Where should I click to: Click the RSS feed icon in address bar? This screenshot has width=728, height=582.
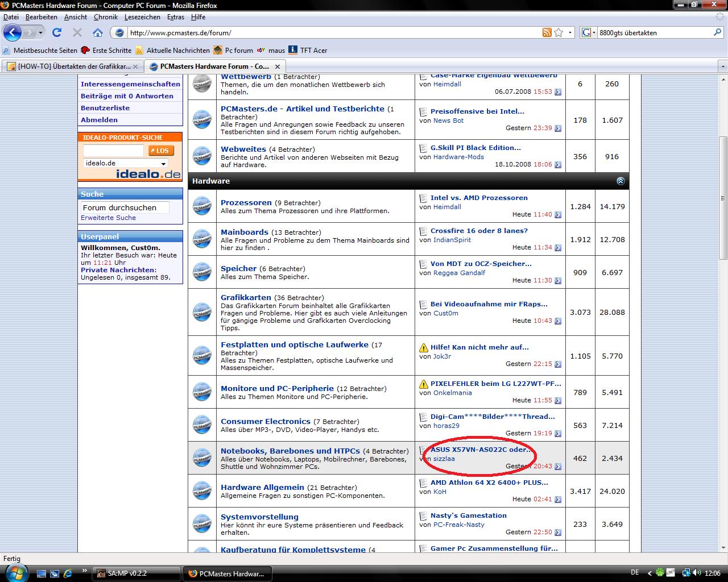point(547,32)
